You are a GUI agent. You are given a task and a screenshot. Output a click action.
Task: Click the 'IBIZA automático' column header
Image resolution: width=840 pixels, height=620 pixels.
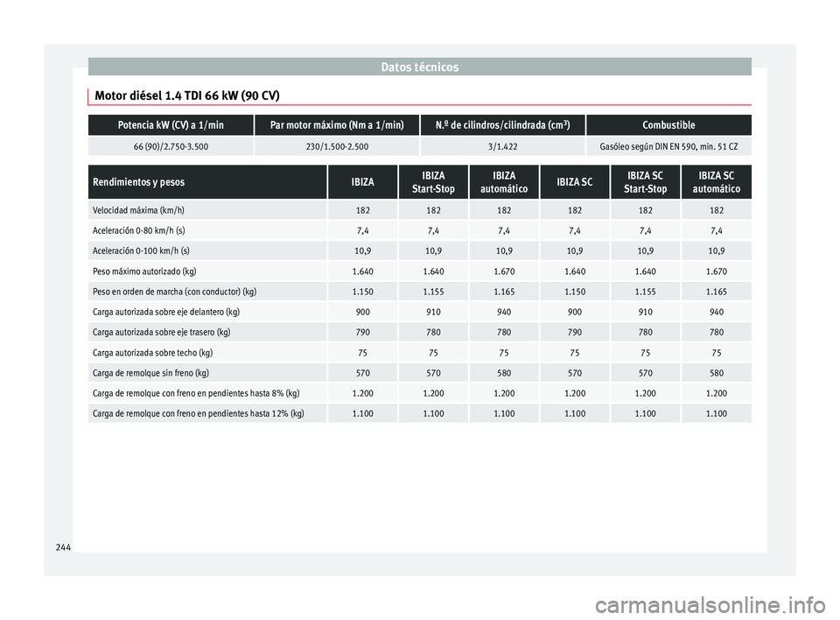[x=504, y=182]
